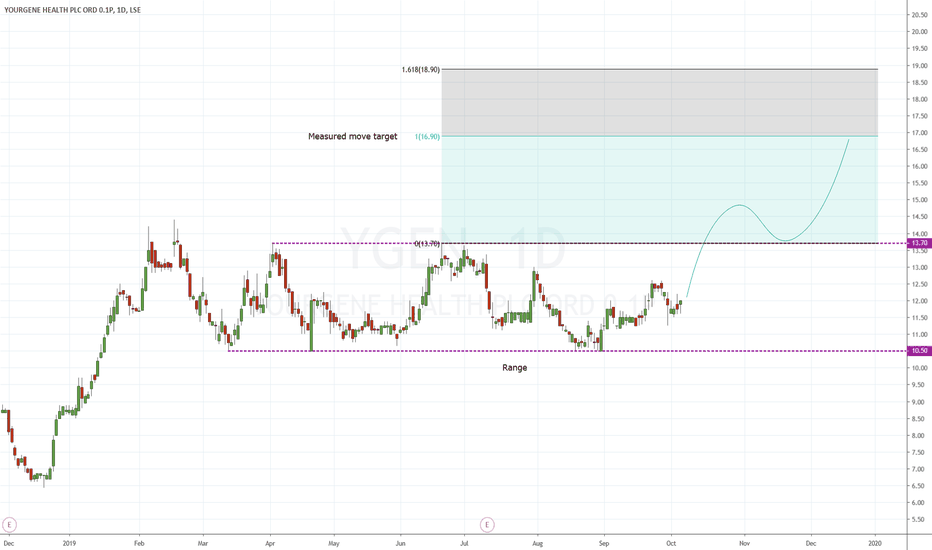The width and height of the screenshot is (932, 550).
Task: Click the 20.00 price axis value
Action: click(x=920, y=32)
